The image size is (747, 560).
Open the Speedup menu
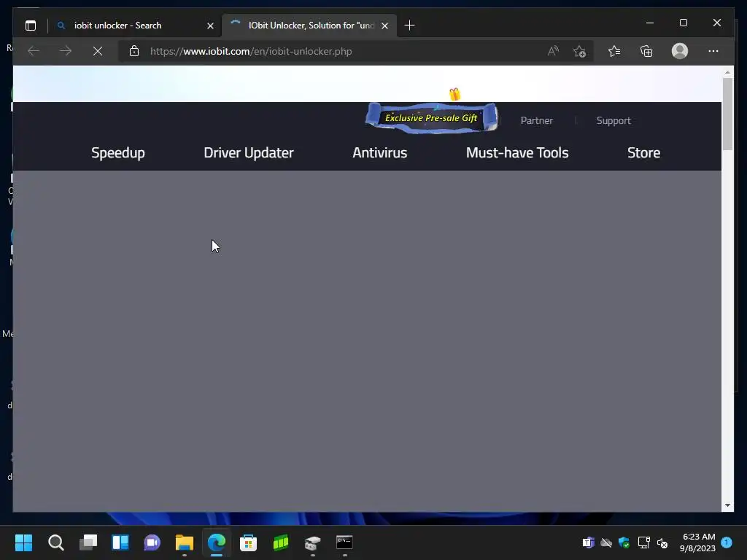click(x=118, y=152)
